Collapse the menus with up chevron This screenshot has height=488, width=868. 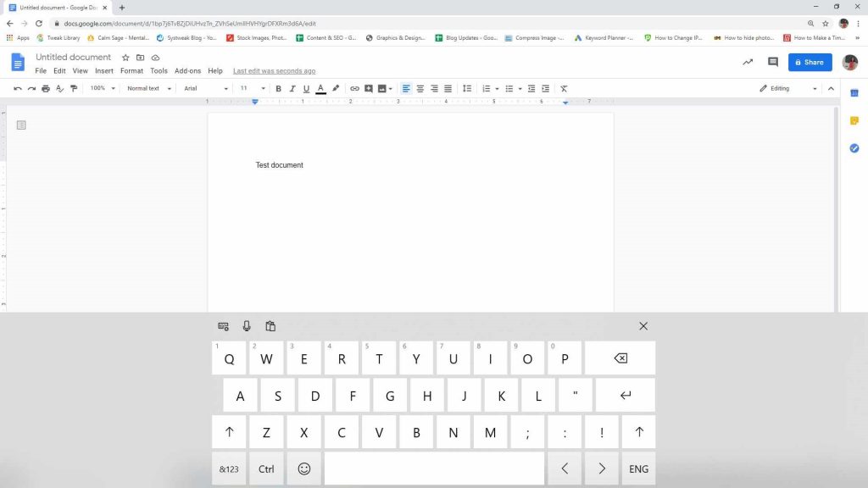tap(831, 88)
